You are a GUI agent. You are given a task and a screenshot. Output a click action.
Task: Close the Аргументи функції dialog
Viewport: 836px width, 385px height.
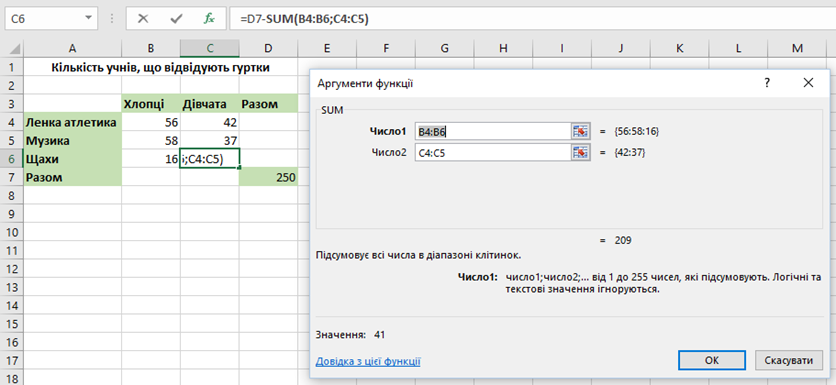click(808, 83)
